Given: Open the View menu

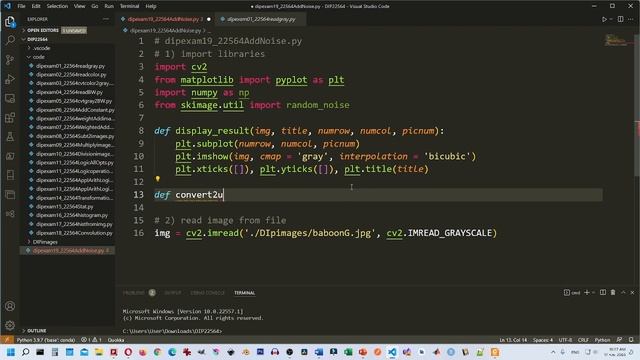Looking at the screenshot, I should 80,6.
